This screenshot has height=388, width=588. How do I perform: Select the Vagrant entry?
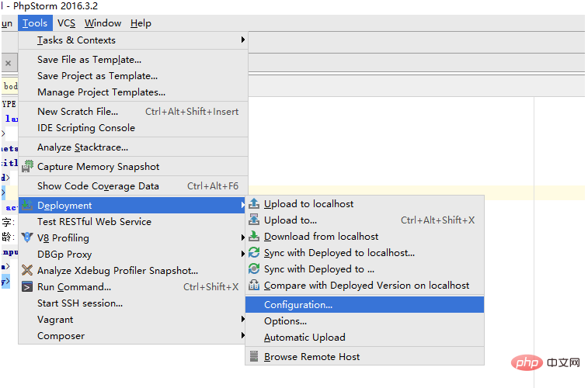point(133,320)
